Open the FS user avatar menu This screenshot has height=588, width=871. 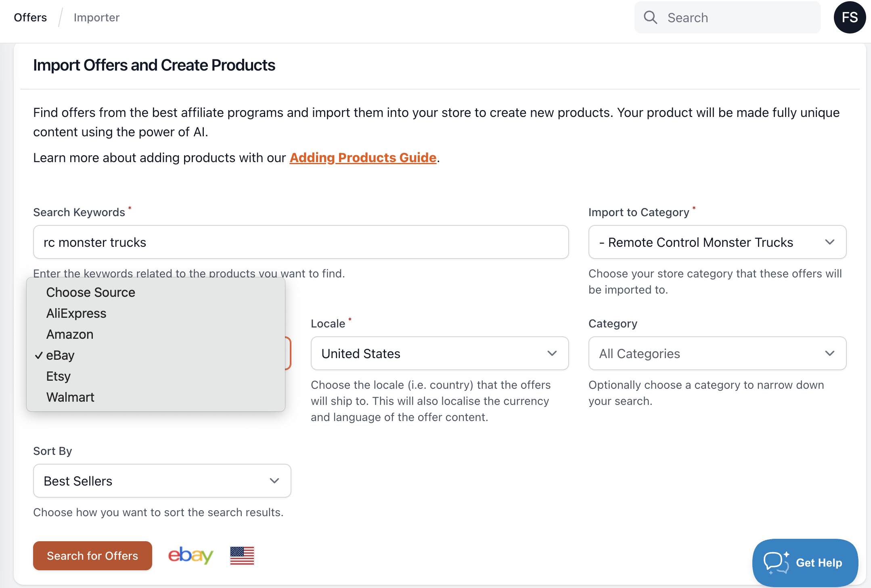tap(850, 17)
